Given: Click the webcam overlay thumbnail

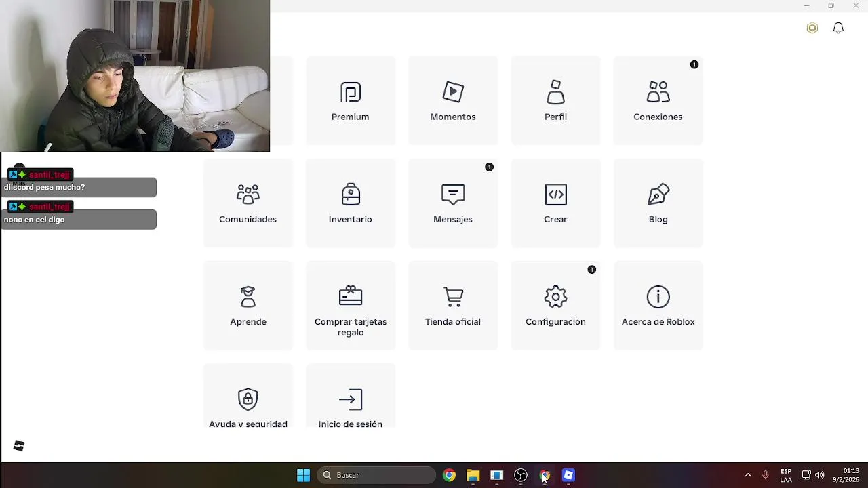Looking at the screenshot, I should [x=135, y=76].
